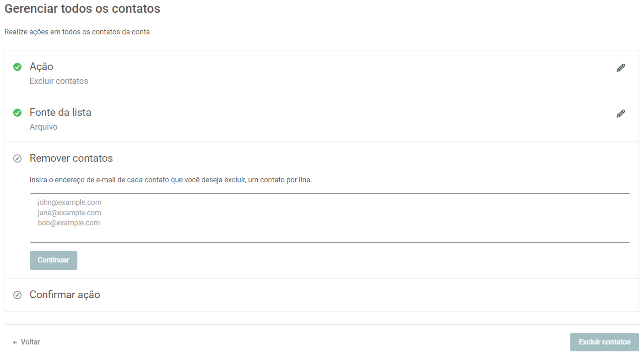Click the grey check icon beside Remover contatos
The height and width of the screenshot is (355, 644).
(x=17, y=158)
